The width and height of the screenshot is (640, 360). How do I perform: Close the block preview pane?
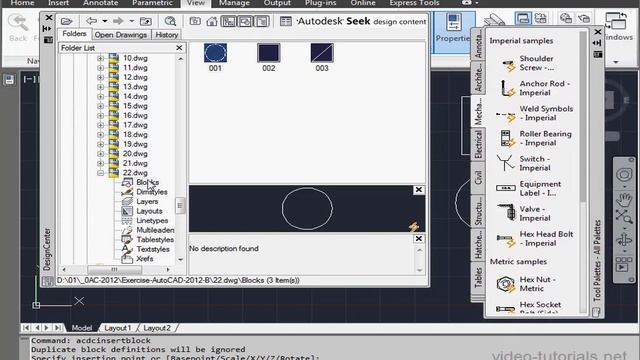(x=418, y=190)
